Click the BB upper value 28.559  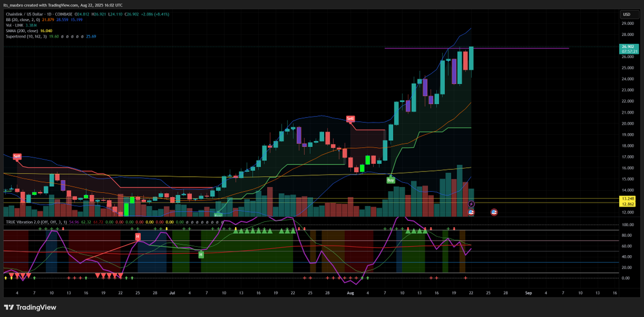[62, 19]
